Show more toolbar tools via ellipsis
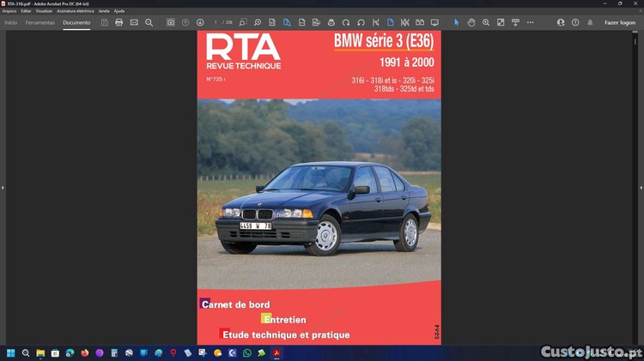The height and width of the screenshot is (361, 644). (x=530, y=22)
